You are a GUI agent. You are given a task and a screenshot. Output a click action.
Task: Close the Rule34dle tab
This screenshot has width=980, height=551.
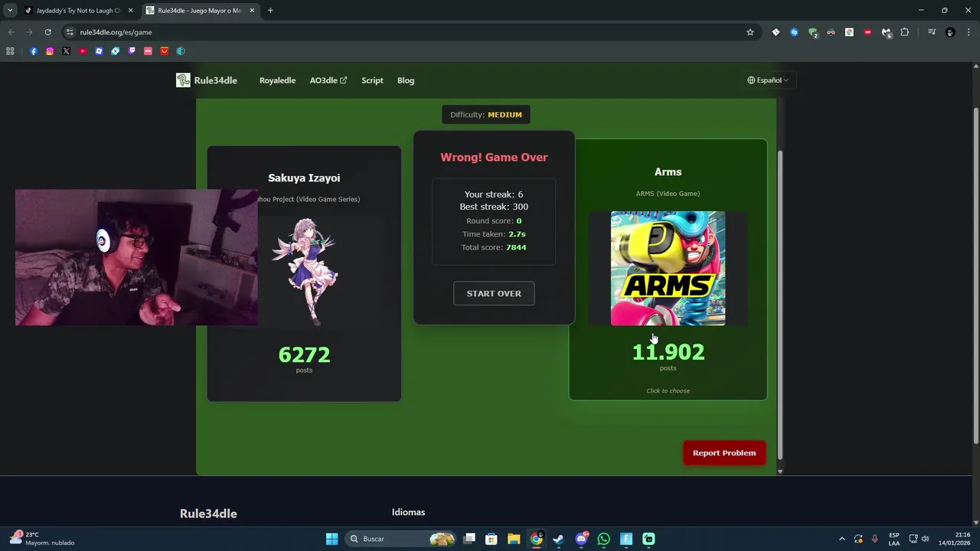point(253,11)
